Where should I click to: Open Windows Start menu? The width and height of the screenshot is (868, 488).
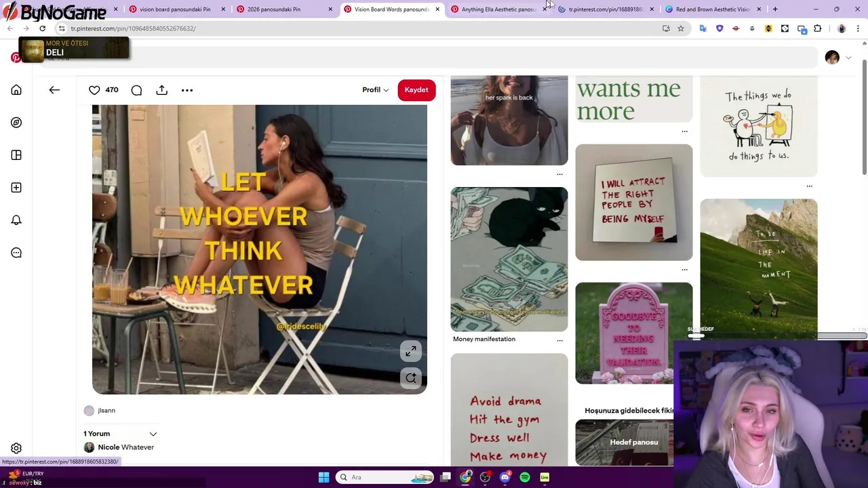point(323,477)
